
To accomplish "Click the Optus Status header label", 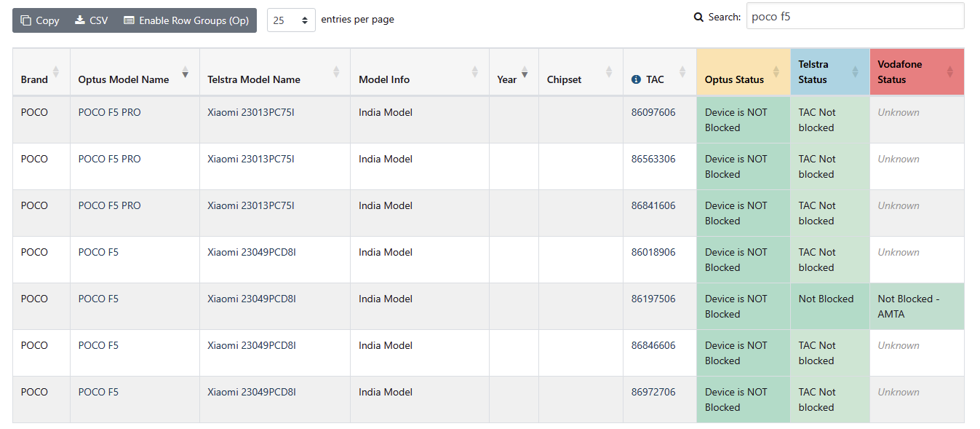I will [734, 79].
